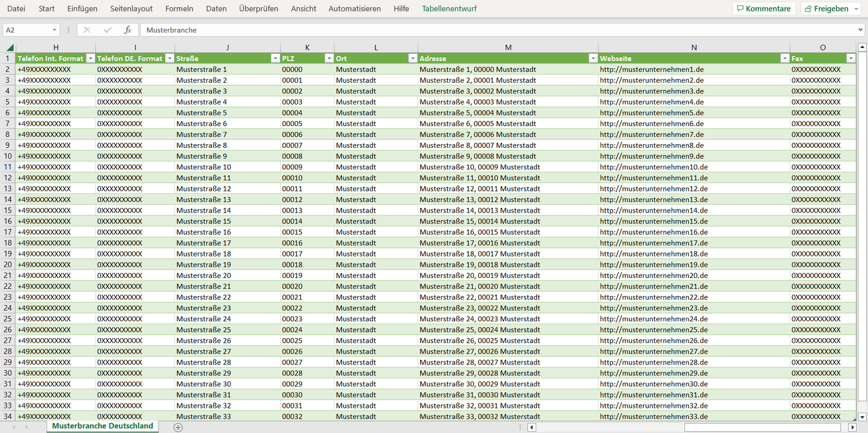
Task: Select column M header
Action: click(x=508, y=47)
